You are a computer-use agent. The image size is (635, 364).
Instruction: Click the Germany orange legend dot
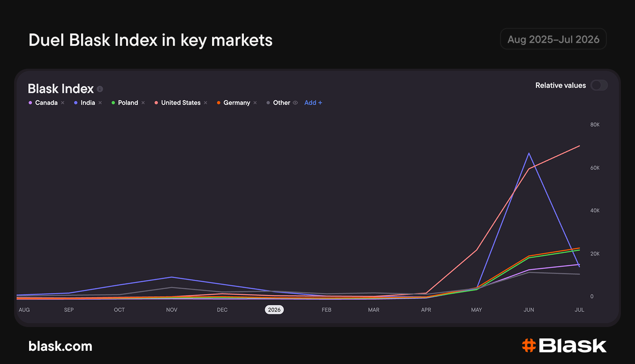(x=219, y=103)
